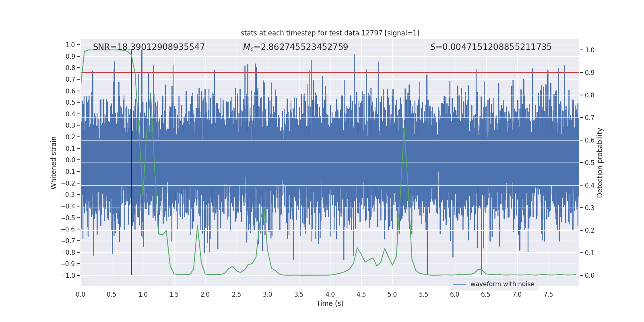Image resolution: width=644 pixels, height=322 pixels.
Task: Click the 0.6 tick on Detection probability axis
Action: coord(590,140)
